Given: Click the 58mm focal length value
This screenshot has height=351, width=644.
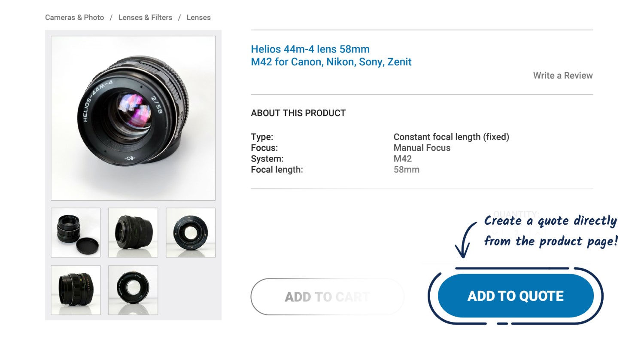Looking at the screenshot, I should click(x=406, y=170).
